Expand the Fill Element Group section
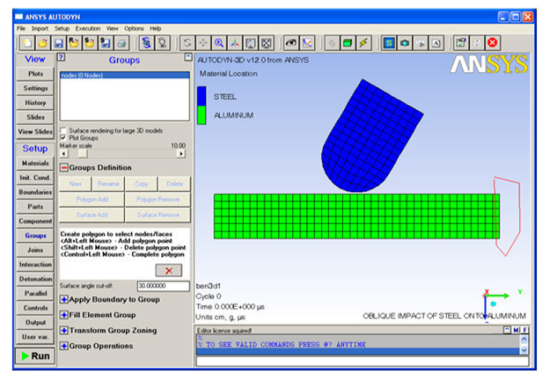This screenshot has height=377, width=550. [x=64, y=315]
